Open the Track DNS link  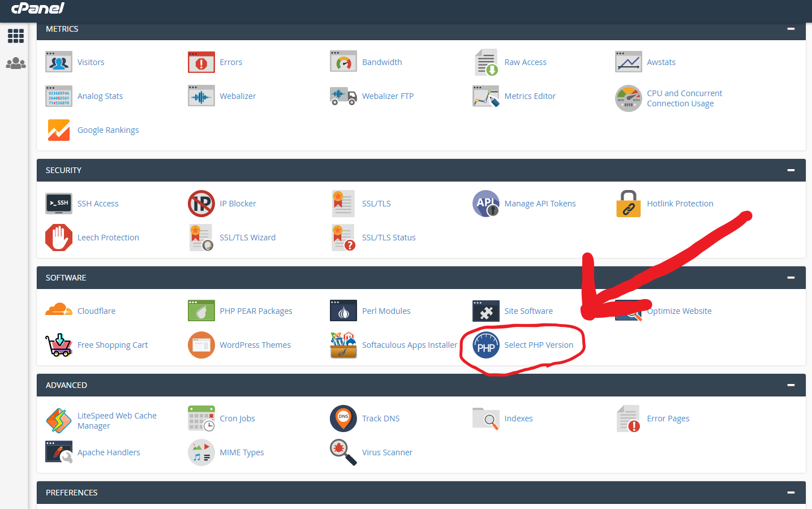point(381,419)
